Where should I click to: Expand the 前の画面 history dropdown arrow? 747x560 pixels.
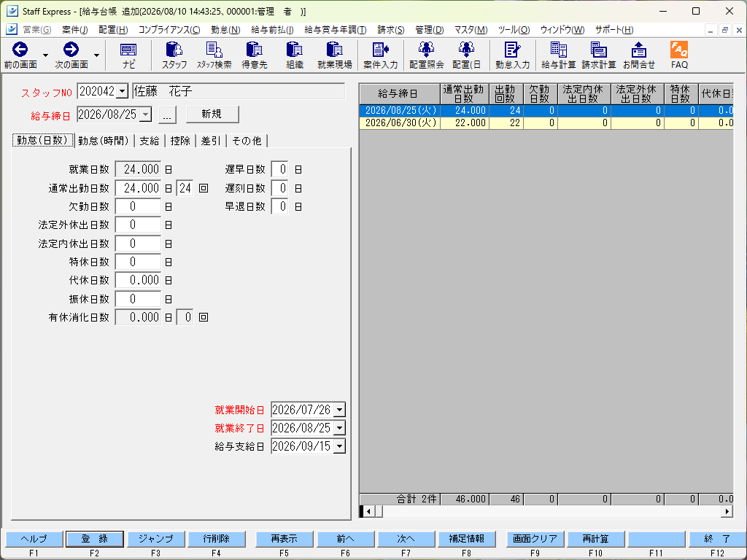(x=46, y=55)
